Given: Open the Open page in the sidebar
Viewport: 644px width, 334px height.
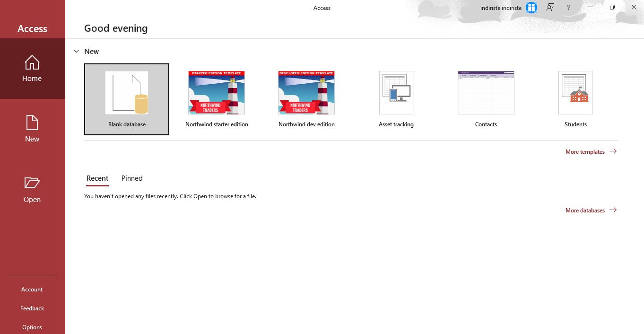Looking at the screenshot, I should coord(32,190).
